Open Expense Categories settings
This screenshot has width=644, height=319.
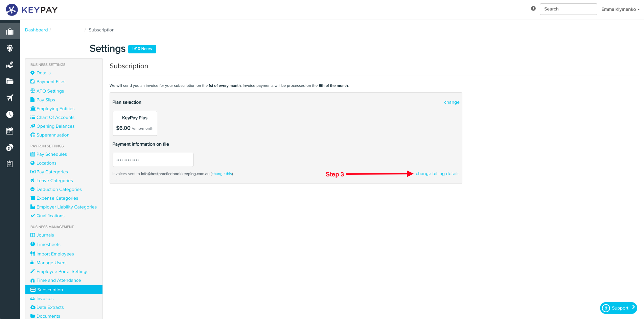57,198
